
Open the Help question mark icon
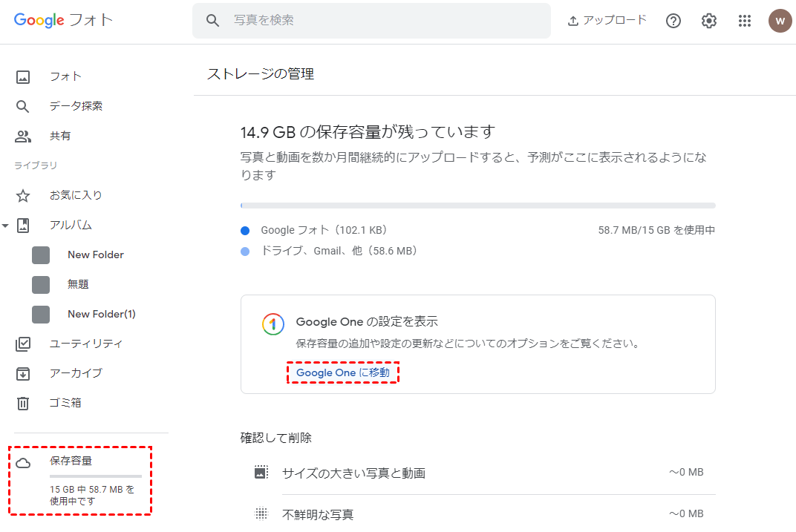click(x=673, y=21)
